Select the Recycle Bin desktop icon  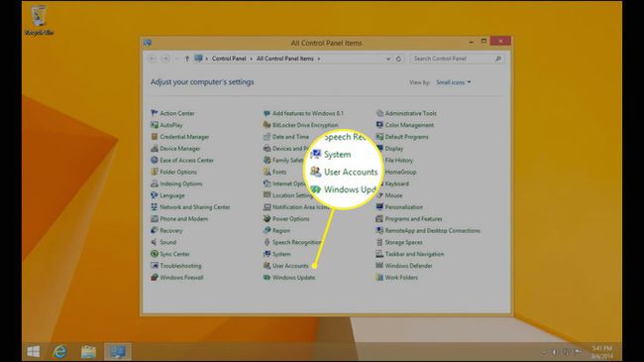[39, 20]
